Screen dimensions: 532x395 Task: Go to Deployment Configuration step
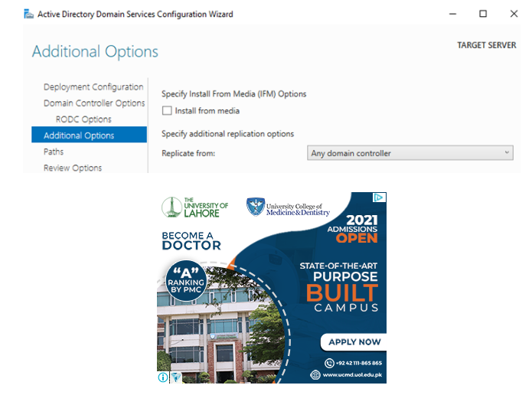[x=93, y=87]
